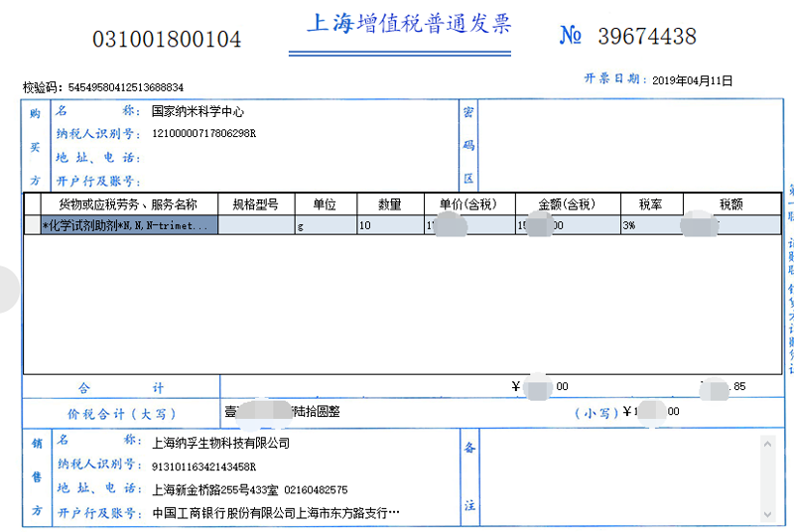Screen dimensions: 794x532
Task: Select the *化学试剂助剂* item name cell
Action: (128, 225)
